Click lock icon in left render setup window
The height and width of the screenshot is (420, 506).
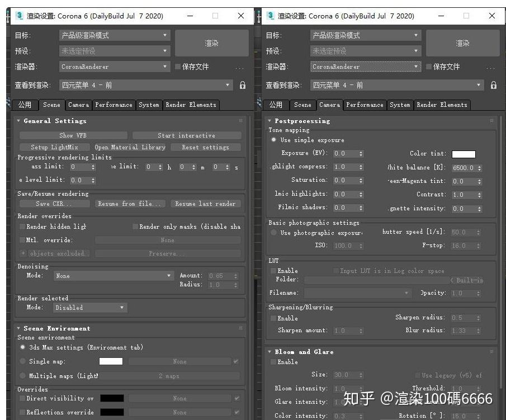[242, 85]
